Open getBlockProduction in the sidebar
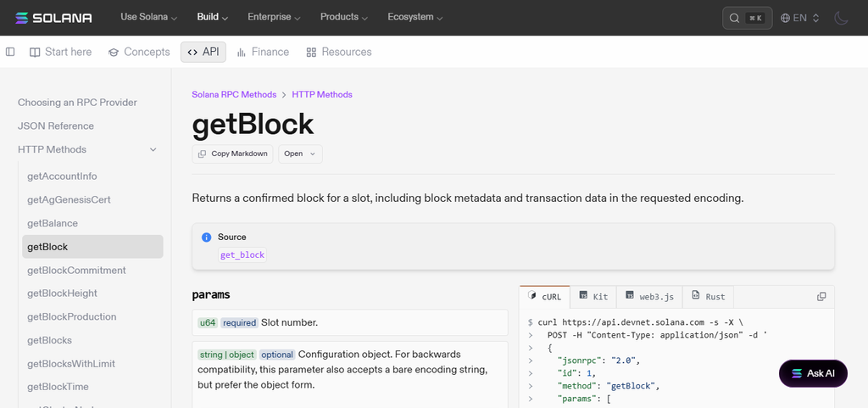Screen dimensions: 868x408 pos(72,317)
